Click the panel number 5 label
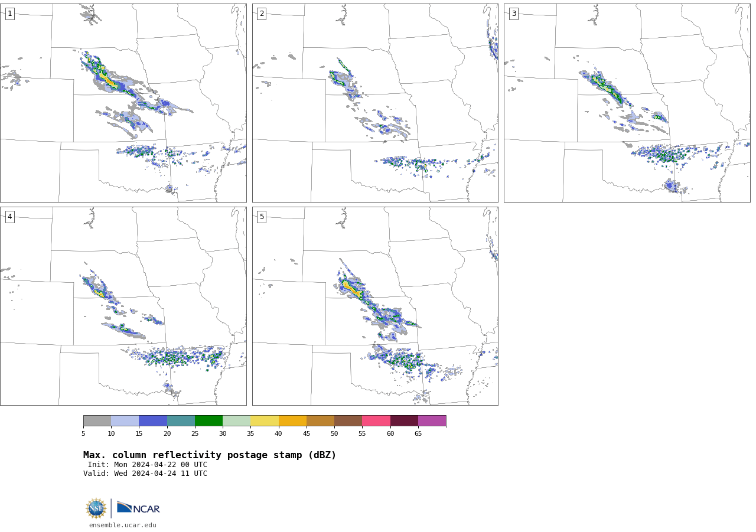Screen dimensions: 756x532 [262, 217]
